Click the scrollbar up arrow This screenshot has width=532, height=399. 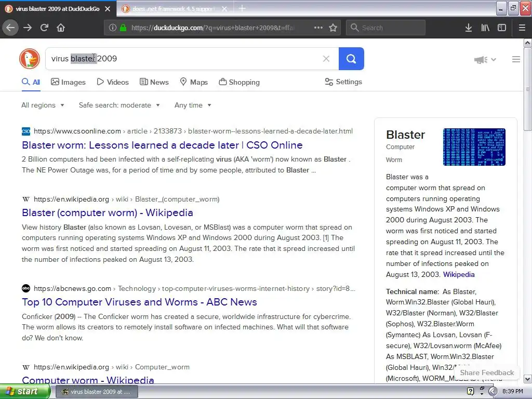(x=527, y=43)
